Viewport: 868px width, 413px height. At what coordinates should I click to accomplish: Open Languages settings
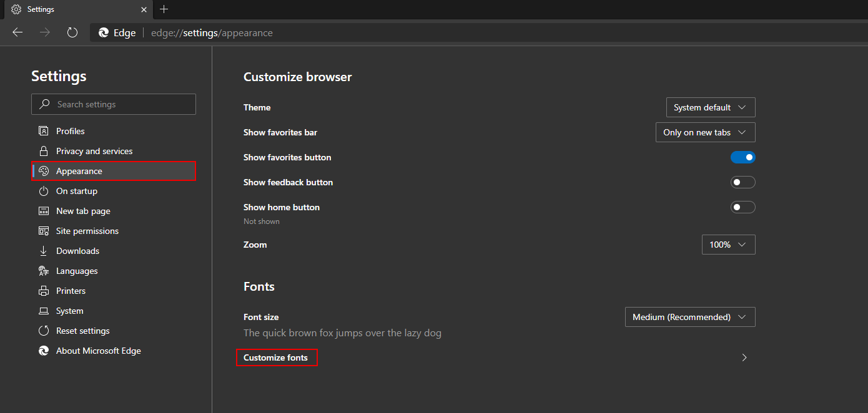click(114, 271)
